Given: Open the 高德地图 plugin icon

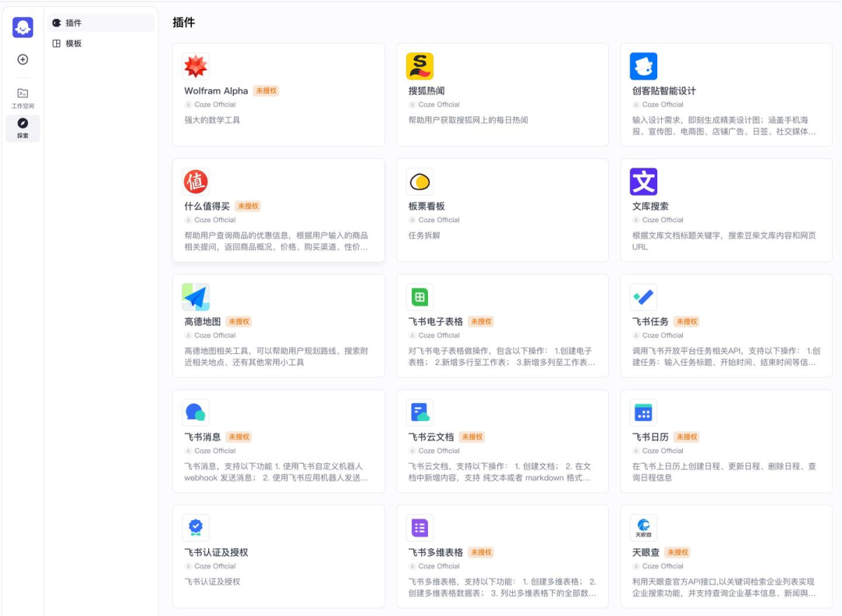Looking at the screenshot, I should pyautogui.click(x=195, y=296).
